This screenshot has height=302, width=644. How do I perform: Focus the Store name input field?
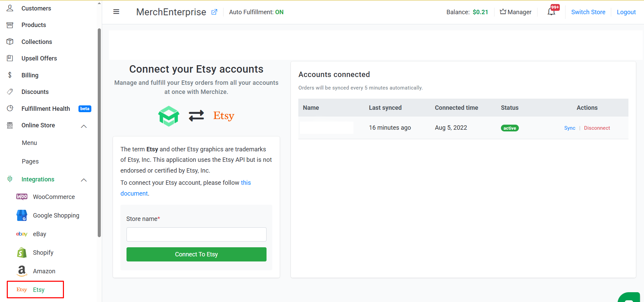[197, 234]
